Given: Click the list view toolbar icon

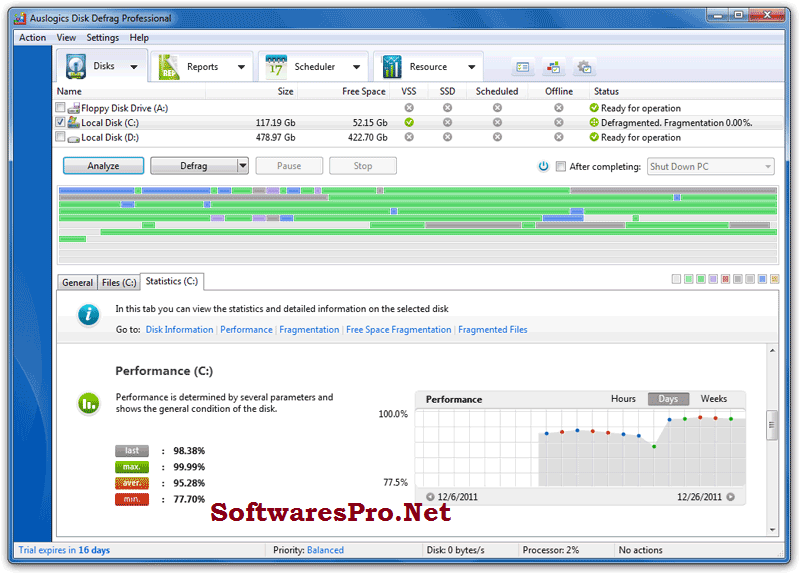Looking at the screenshot, I should point(523,67).
